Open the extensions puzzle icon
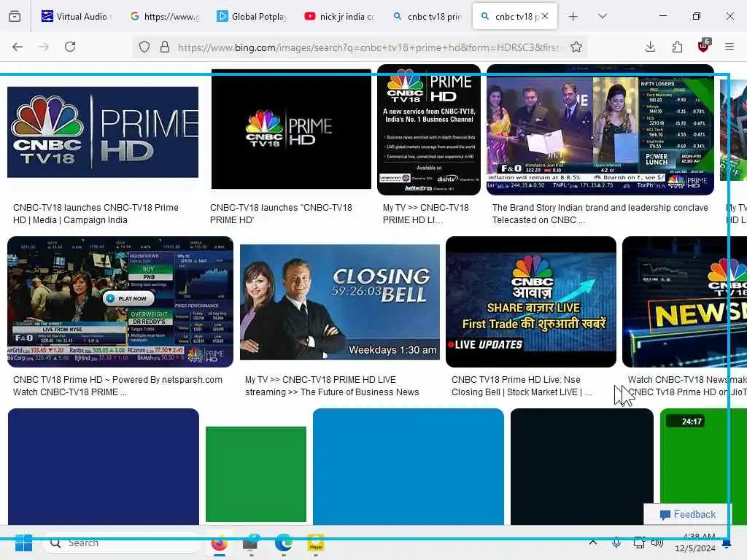The width and height of the screenshot is (747, 560). (x=677, y=47)
